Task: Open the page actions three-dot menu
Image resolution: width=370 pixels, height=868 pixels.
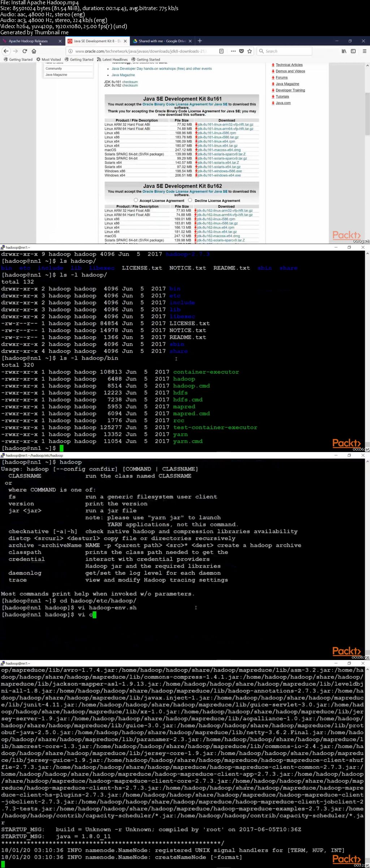Action: 233,51
